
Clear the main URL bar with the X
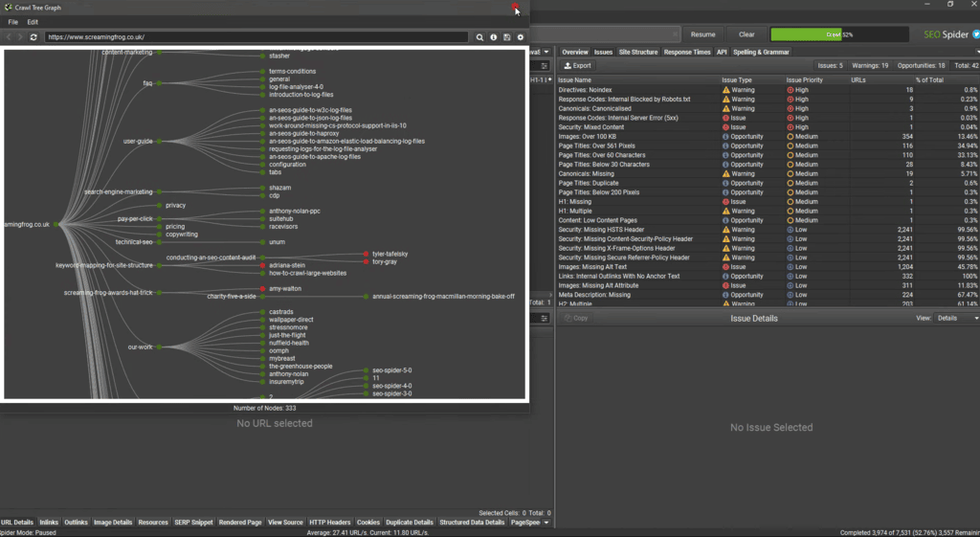pyautogui.click(x=675, y=34)
